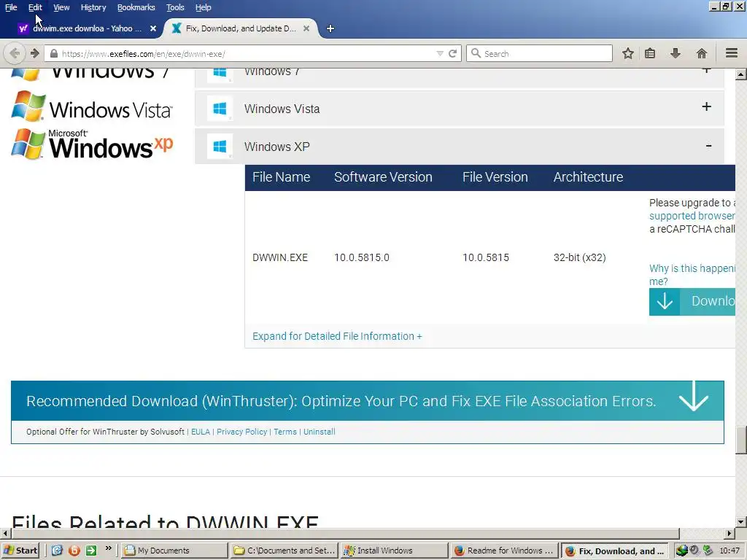Click the File Name column header

point(281,177)
